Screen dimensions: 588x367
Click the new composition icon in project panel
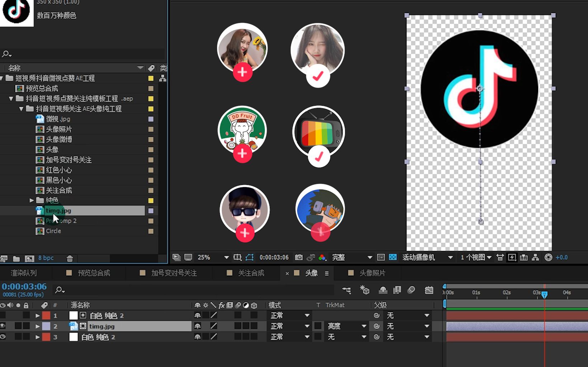(x=29, y=258)
